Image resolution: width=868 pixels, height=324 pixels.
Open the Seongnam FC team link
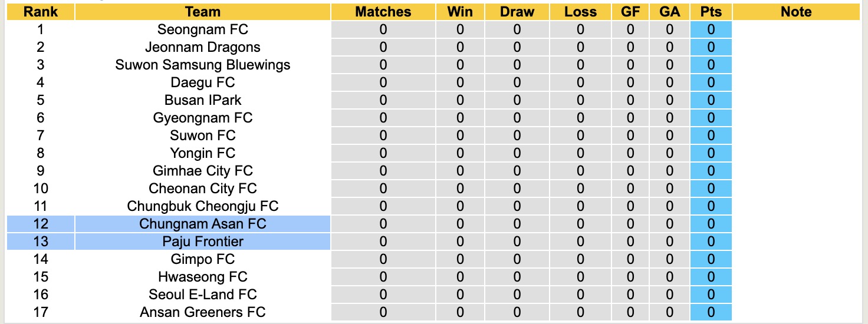[202, 29]
